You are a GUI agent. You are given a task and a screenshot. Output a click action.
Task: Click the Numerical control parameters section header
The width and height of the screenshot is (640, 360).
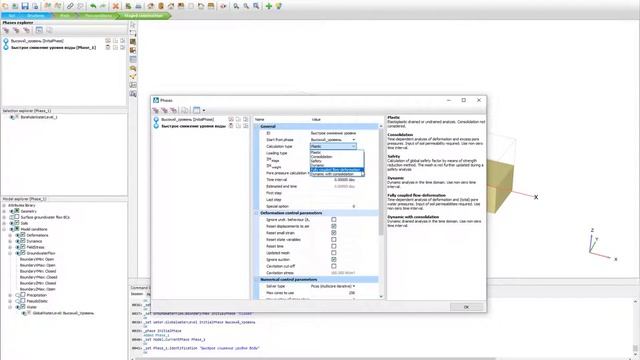[317, 280]
